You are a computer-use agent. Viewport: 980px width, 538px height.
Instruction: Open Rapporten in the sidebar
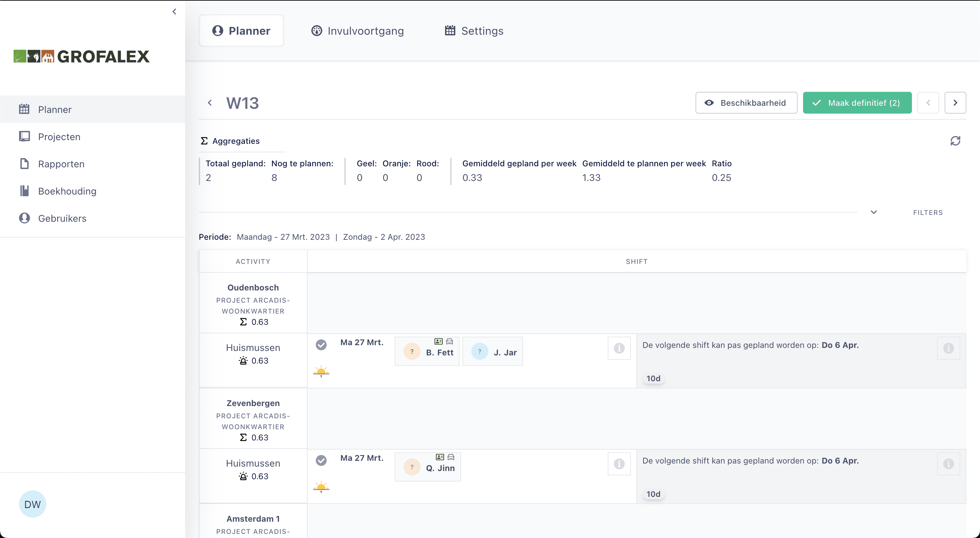point(93,164)
